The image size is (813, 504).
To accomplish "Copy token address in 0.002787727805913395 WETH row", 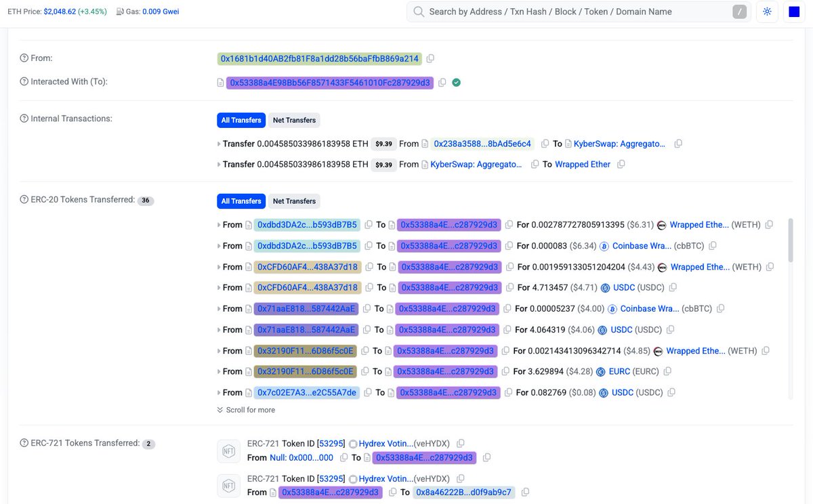I will [769, 225].
